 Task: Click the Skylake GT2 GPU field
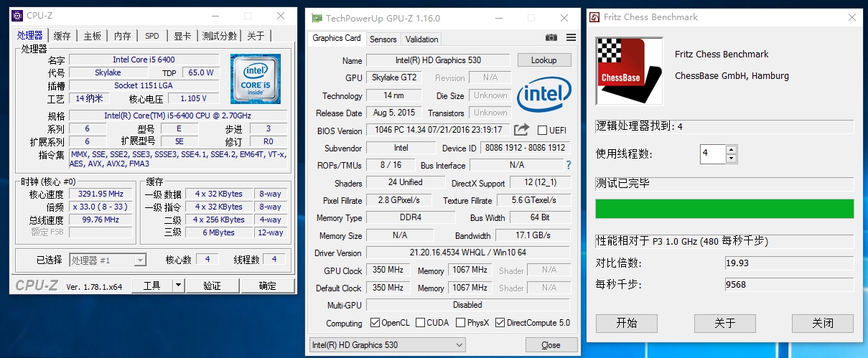(x=394, y=77)
